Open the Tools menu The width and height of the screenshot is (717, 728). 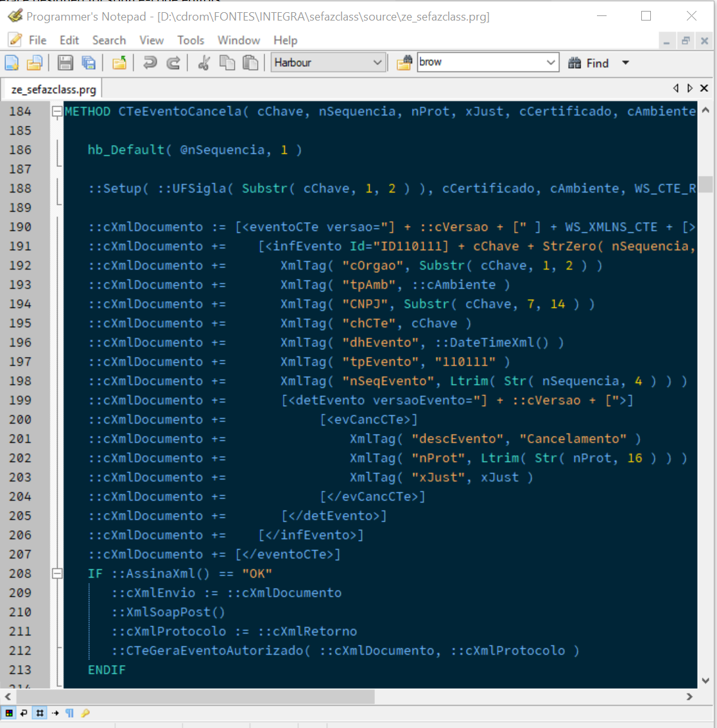click(191, 40)
